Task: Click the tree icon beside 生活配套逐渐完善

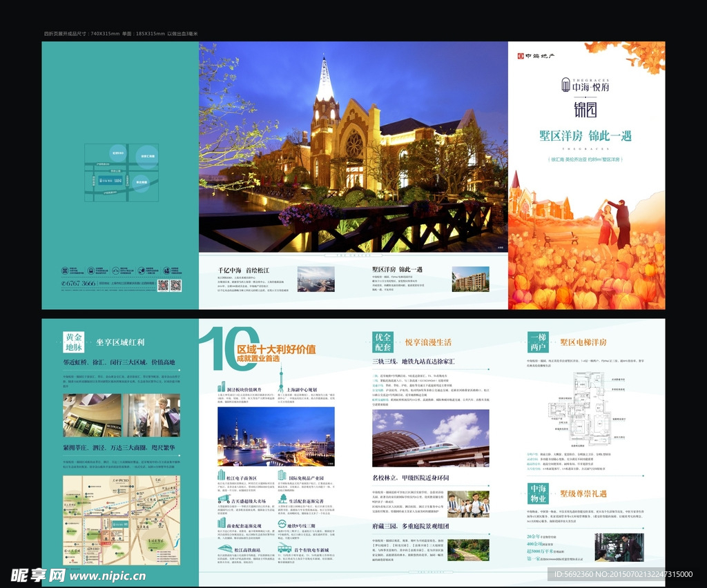Action: point(282,498)
